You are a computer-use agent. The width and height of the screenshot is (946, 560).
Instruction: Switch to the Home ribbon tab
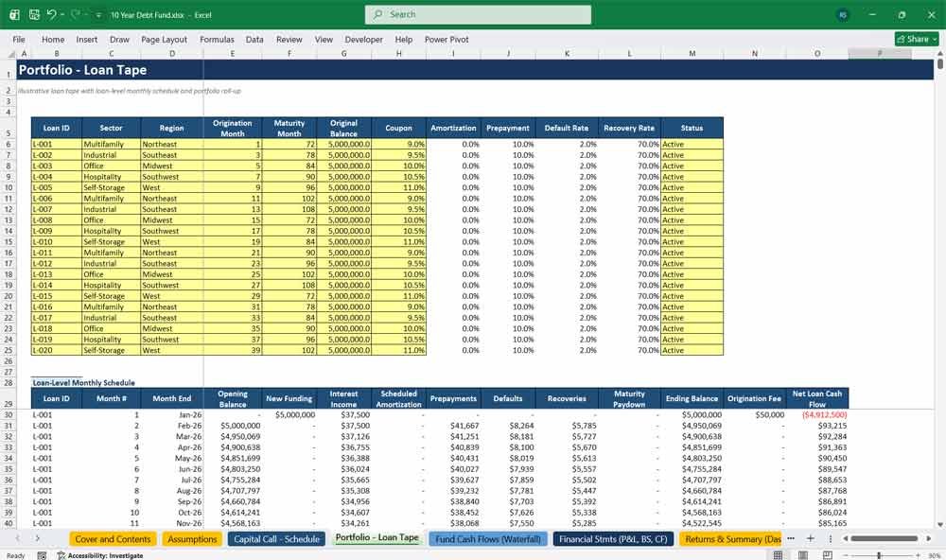[x=53, y=39]
